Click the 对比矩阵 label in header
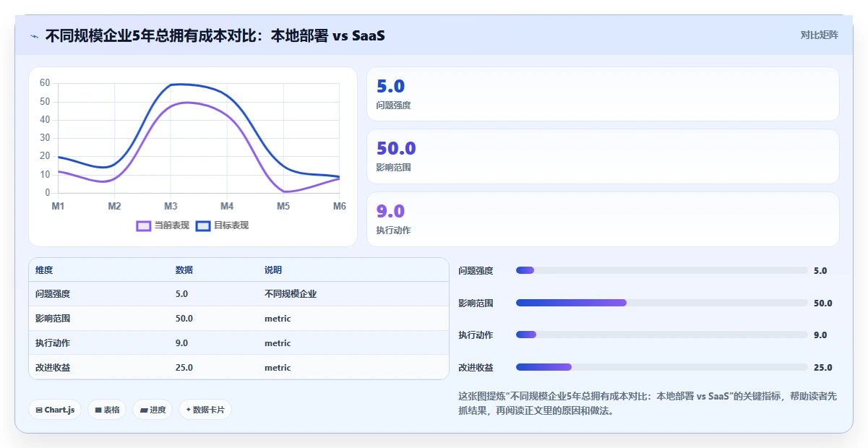This screenshot has height=448, width=868. click(x=820, y=35)
